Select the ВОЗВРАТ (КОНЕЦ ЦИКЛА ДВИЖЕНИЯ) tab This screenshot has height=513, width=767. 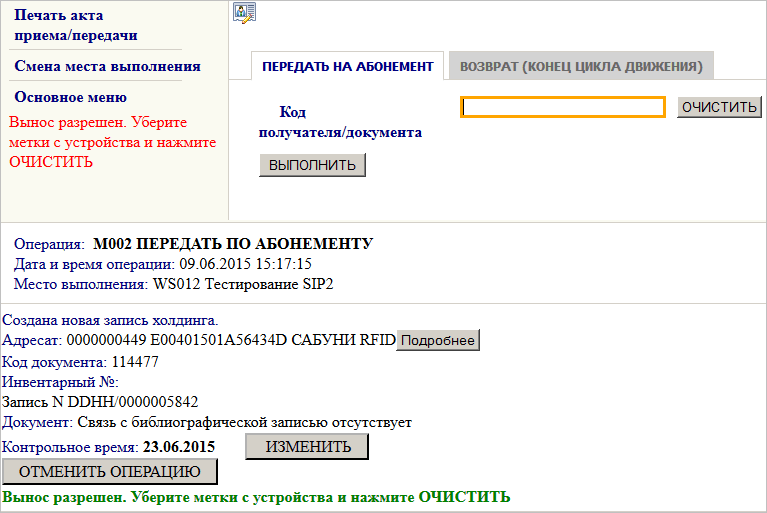click(580, 66)
